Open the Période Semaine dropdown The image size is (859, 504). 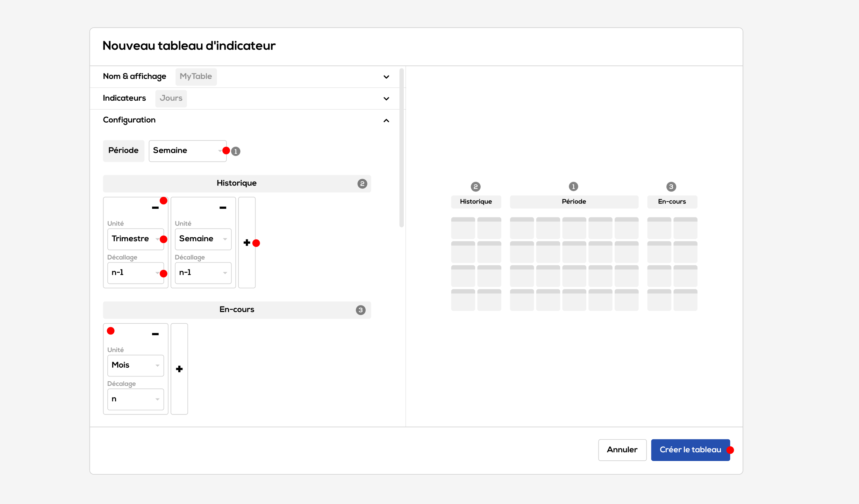(x=187, y=151)
